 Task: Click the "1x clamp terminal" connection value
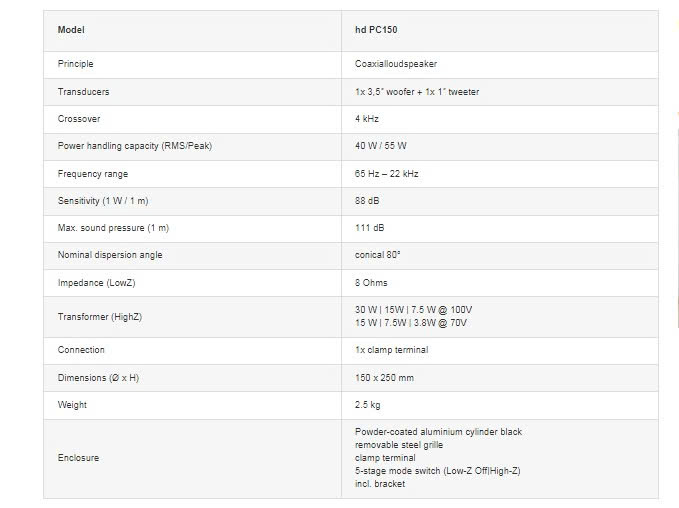391,350
